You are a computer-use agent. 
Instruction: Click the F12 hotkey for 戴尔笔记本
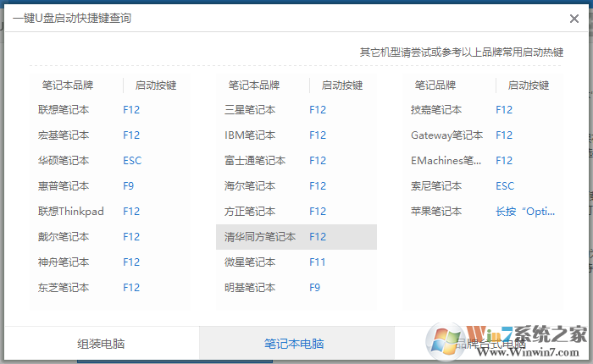click(131, 237)
